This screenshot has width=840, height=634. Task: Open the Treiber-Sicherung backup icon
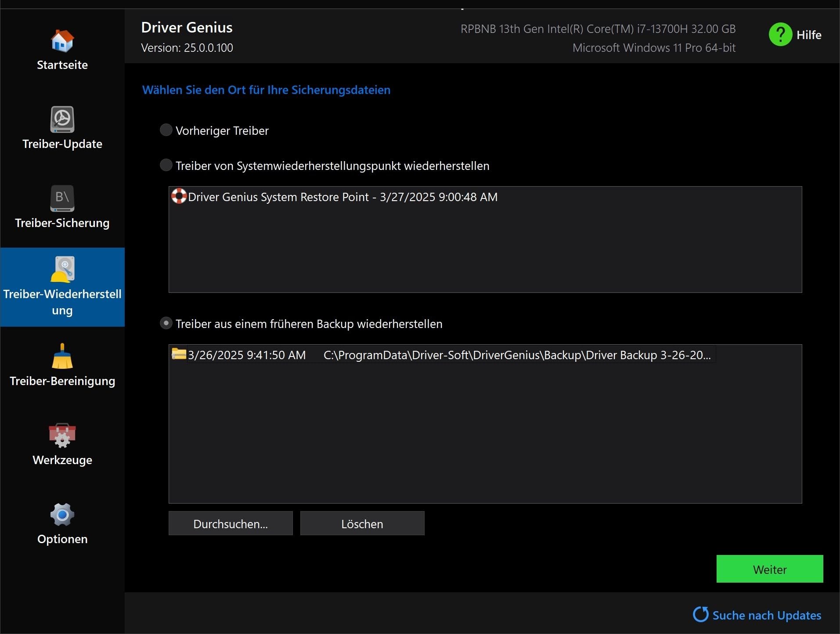(62, 198)
